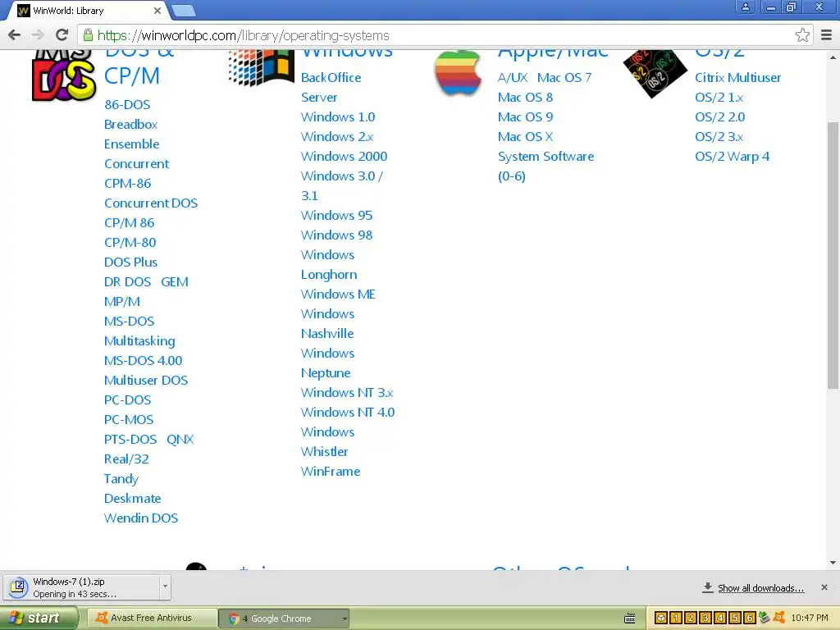Open the A/UX link
This screenshot has height=630, width=840.
[x=513, y=78]
